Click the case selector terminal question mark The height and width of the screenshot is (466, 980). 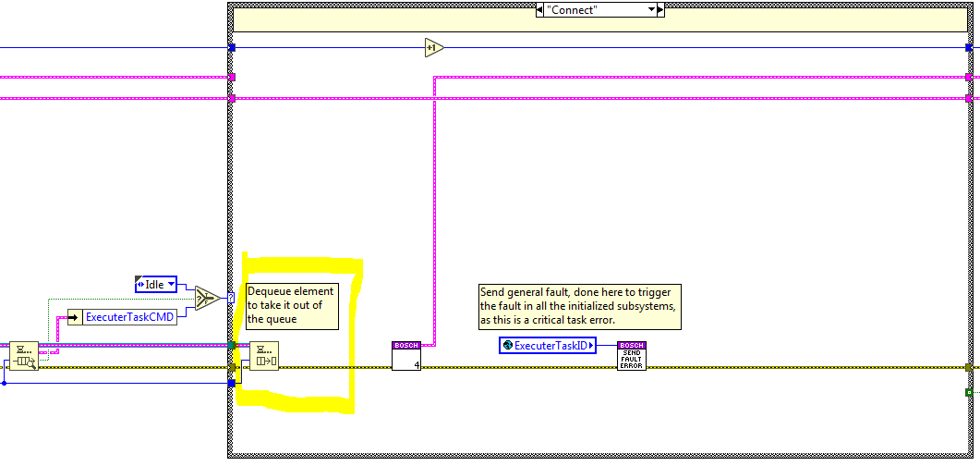pyautogui.click(x=231, y=299)
